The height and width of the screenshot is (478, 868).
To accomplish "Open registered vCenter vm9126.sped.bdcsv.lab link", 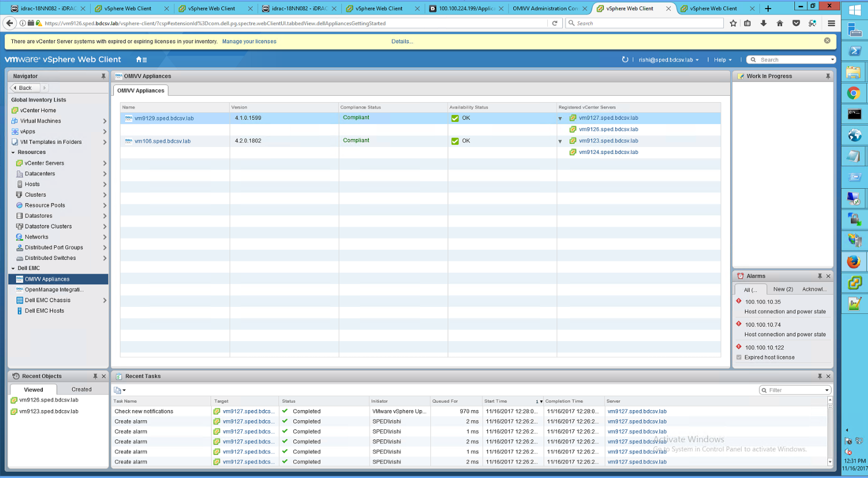I will tap(608, 129).
